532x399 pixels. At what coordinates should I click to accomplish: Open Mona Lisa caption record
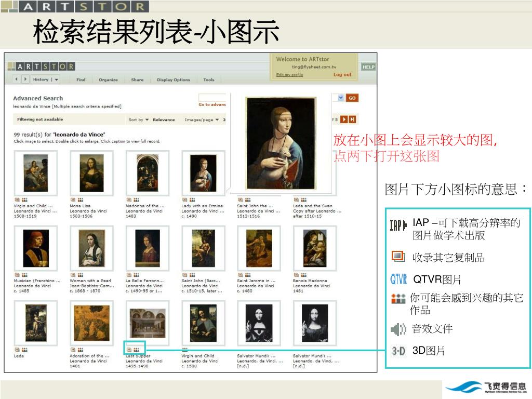pos(88,211)
